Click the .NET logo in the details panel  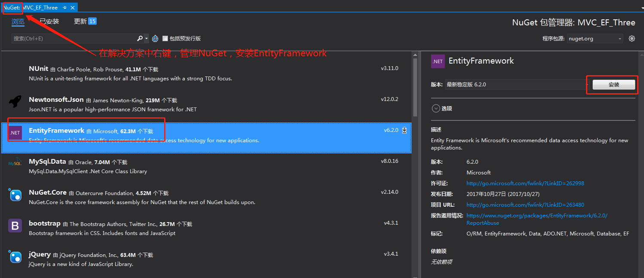pyautogui.click(x=438, y=61)
